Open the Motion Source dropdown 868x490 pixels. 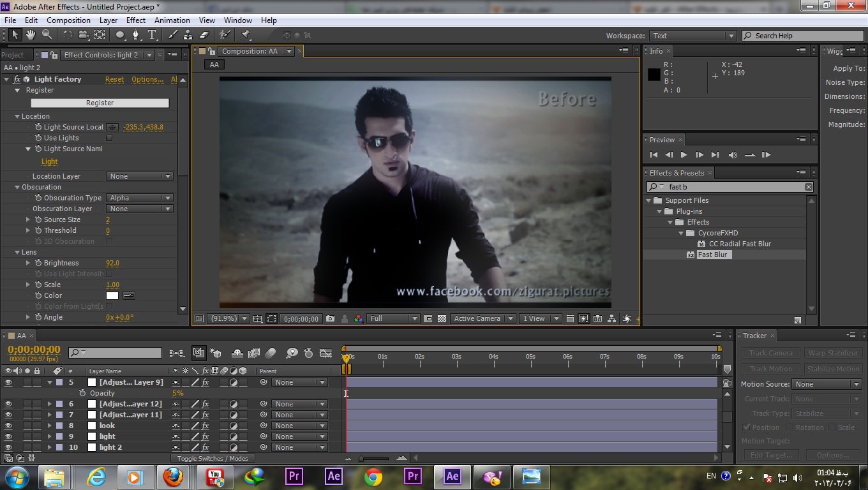click(x=827, y=384)
